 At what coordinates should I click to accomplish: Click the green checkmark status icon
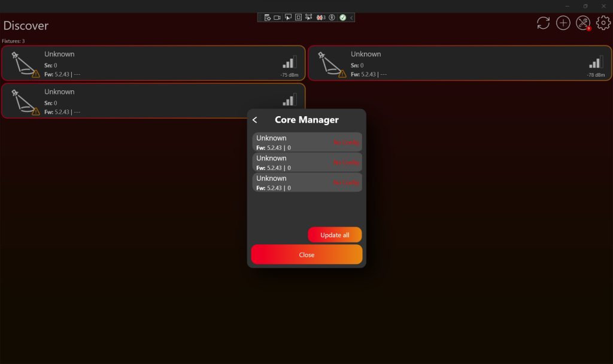pyautogui.click(x=342, y=17)
